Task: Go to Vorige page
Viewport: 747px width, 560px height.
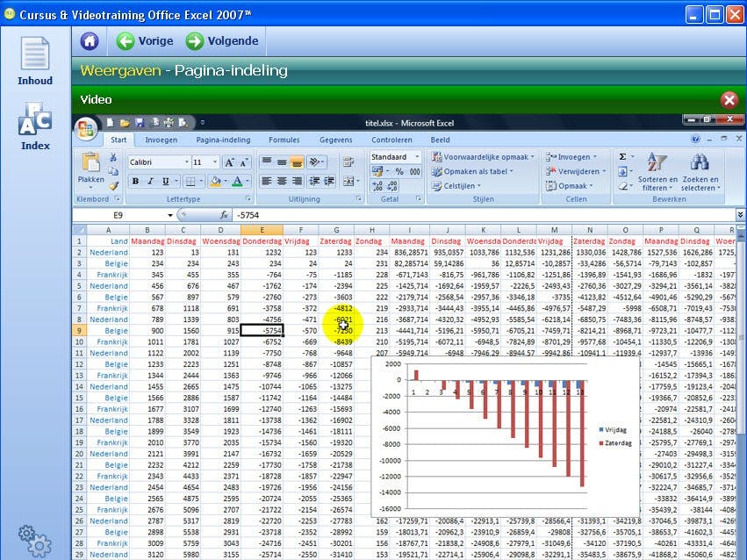Action: 145,41
